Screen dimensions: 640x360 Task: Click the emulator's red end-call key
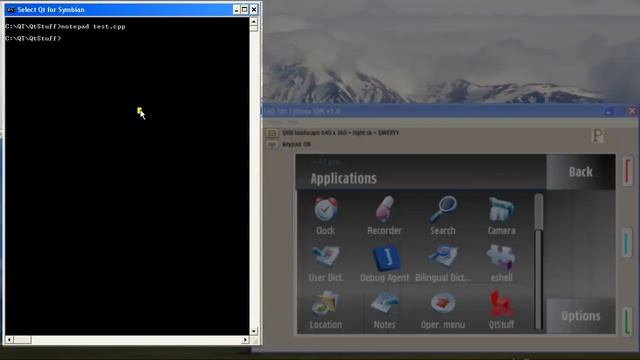pyautogui.click(x=628, y=171)
